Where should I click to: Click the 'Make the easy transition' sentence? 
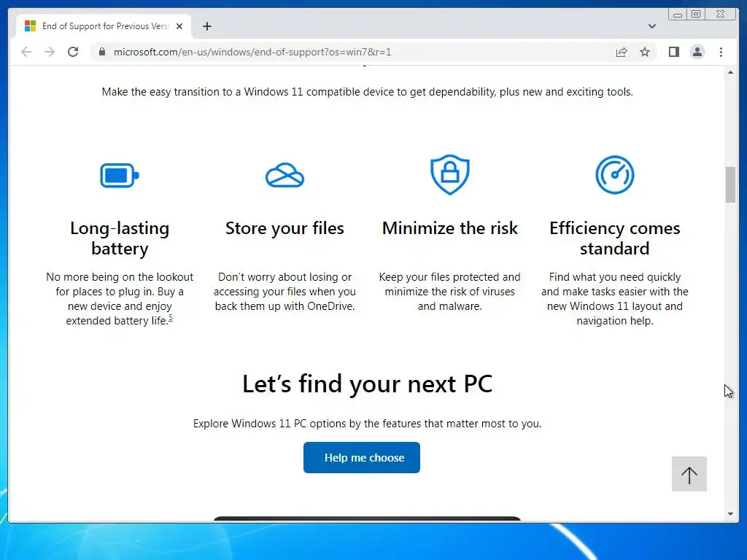pos(368,91)
